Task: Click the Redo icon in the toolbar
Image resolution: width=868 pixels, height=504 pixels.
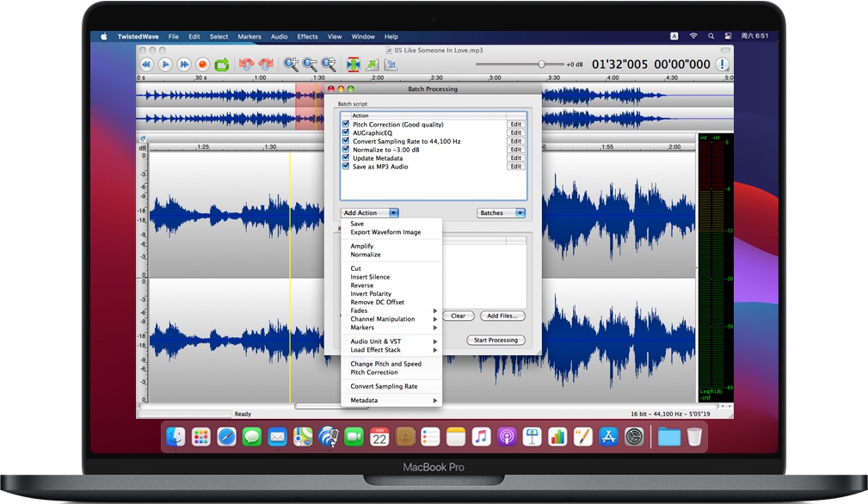Action: (x=267, y=64)
